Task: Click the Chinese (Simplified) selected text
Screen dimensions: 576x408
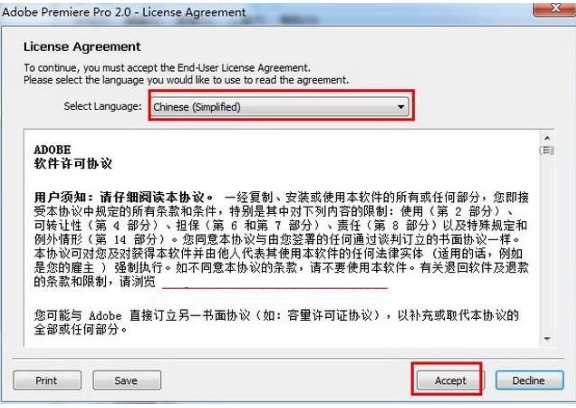Action: 197,107
